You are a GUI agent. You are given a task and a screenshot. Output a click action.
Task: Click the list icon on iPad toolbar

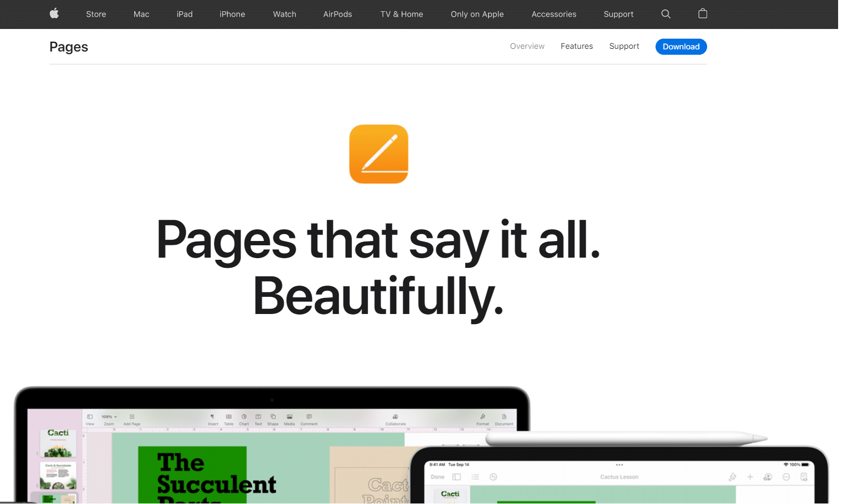click(x=475, y=477)
